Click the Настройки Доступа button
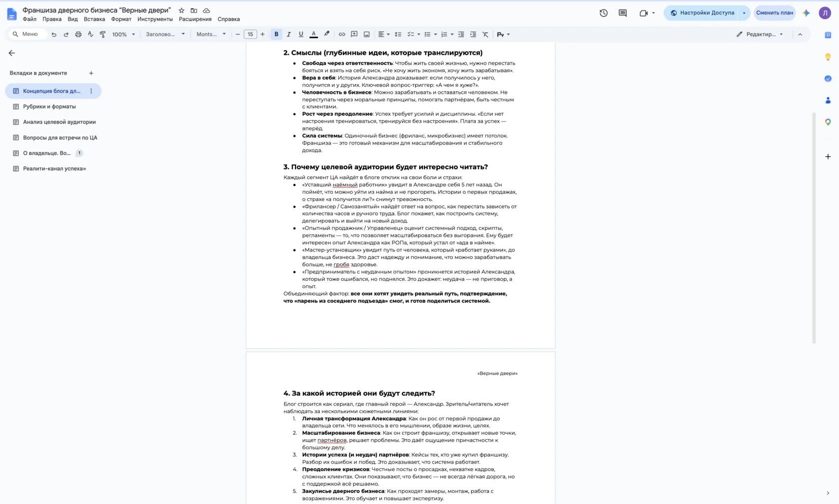Image resolution: width=839 pixels, height=504 pixels. [702, 13]
